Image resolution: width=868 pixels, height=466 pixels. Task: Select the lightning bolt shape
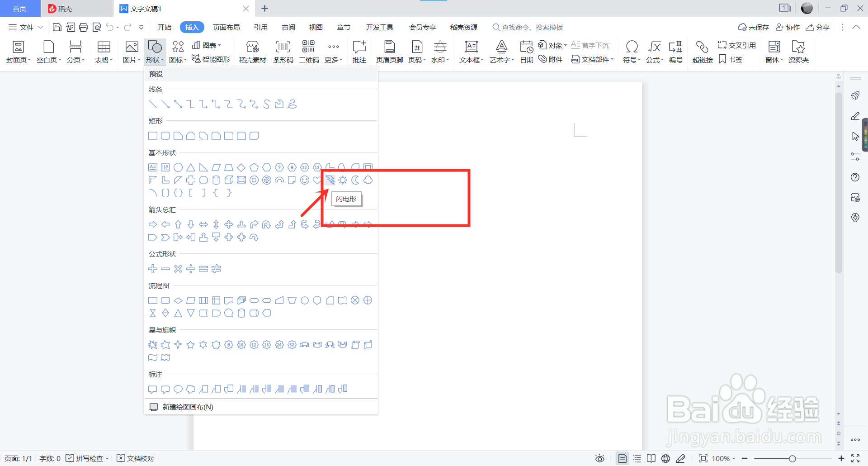[x=330, y=180]
